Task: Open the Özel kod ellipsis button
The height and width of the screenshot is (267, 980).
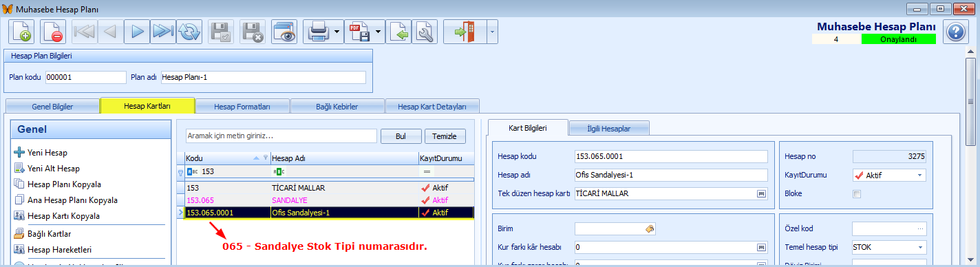Action: (920, 228)
